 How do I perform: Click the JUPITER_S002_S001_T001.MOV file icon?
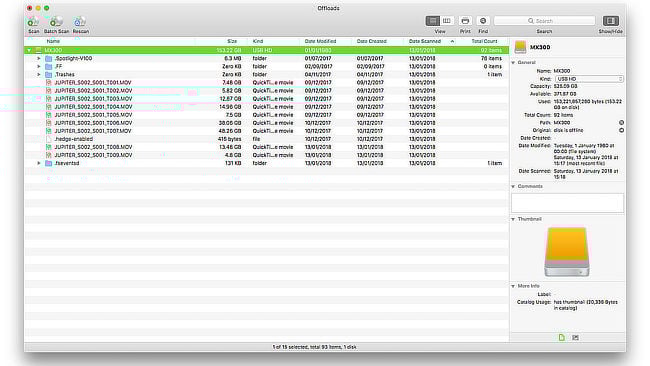coord(49,82)
